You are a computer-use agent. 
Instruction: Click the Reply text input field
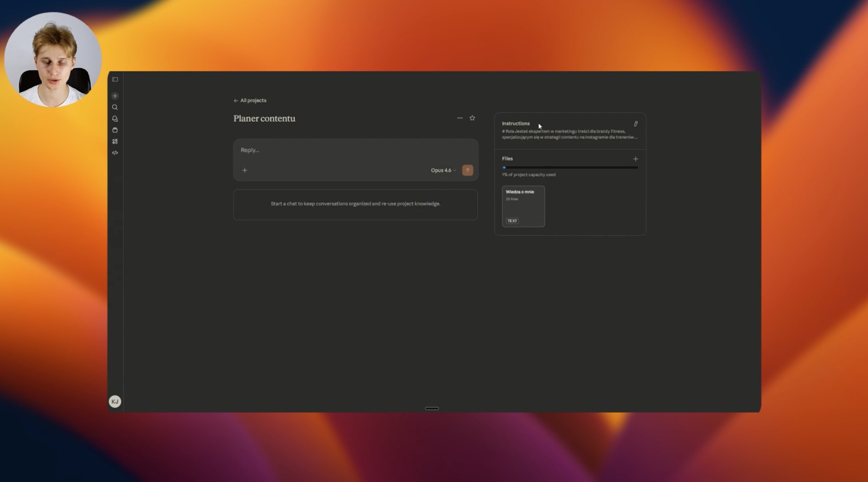(x=356, y=150)
